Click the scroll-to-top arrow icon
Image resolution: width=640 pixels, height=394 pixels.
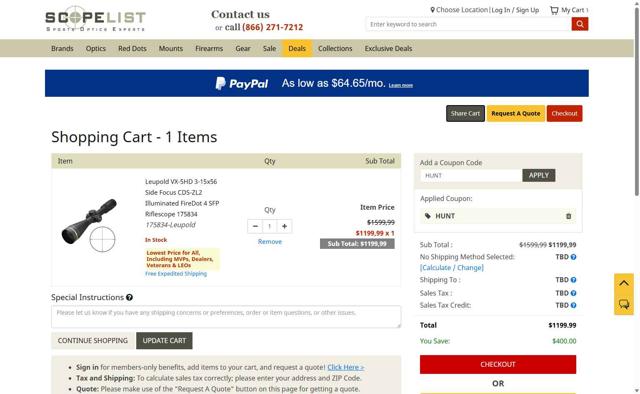pyautogui.click(x=624, y=283)
